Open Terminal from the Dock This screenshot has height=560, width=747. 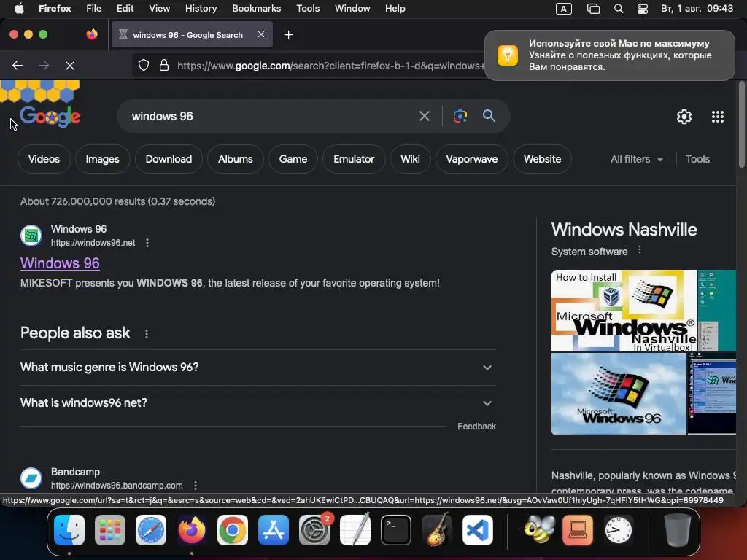click(x=396, y=530)
